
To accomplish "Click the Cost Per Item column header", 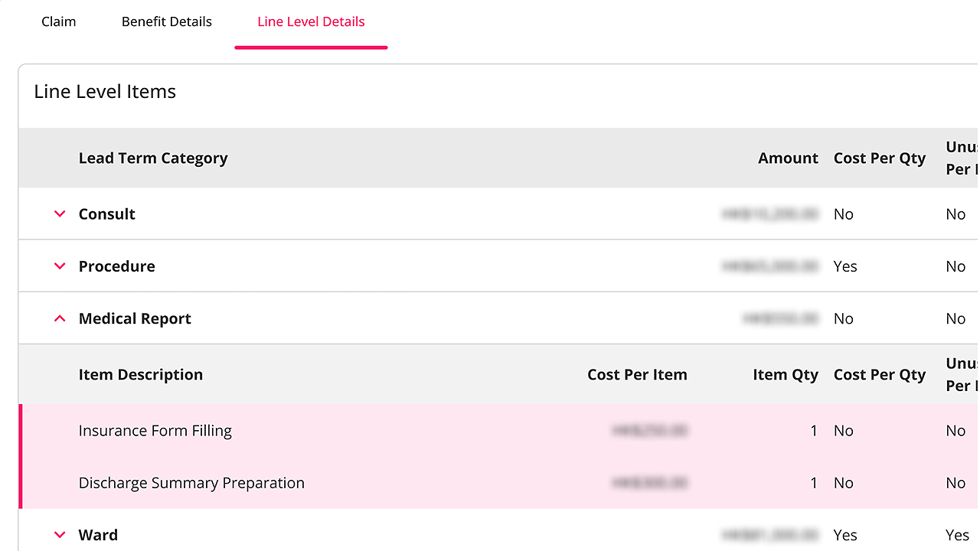I will pyautogui.click(x=637, y=375).
